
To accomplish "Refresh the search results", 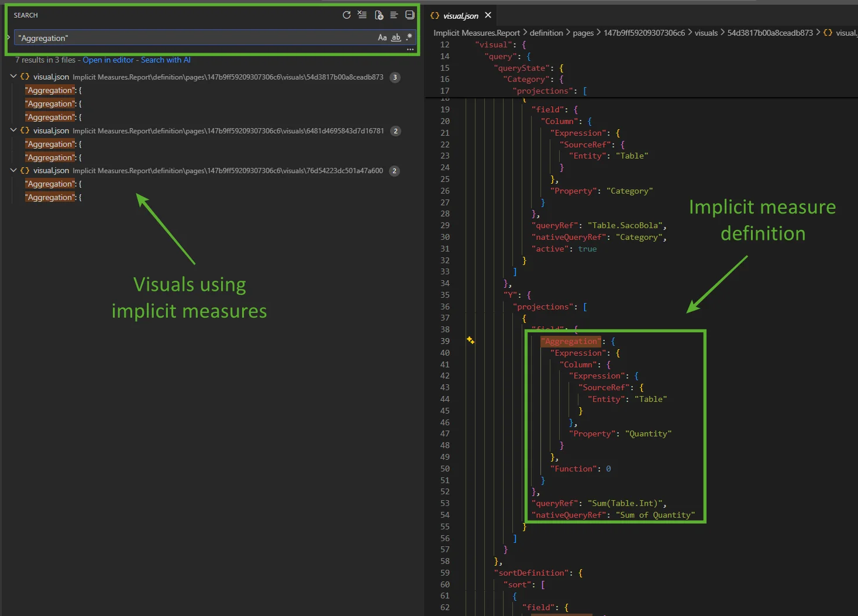I will (x=346, y=15).
